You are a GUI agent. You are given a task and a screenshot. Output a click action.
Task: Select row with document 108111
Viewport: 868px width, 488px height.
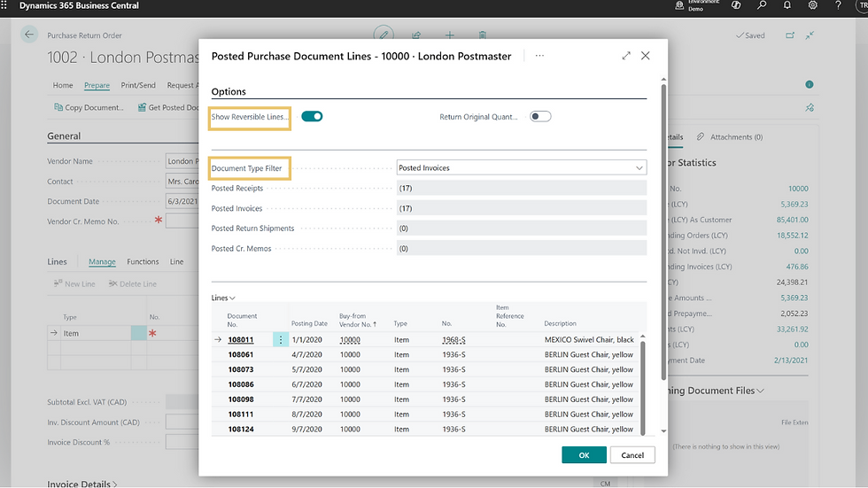[425, 414]
